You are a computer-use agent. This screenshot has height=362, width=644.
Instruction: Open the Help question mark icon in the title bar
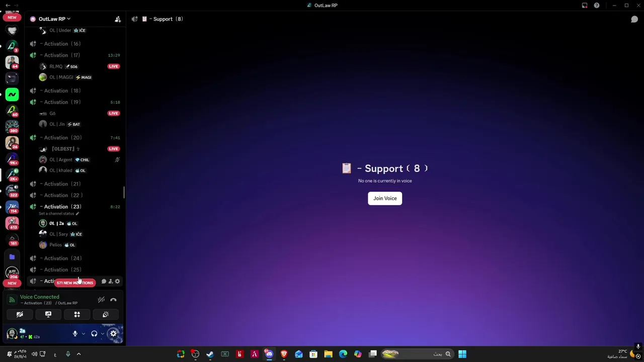597,5
